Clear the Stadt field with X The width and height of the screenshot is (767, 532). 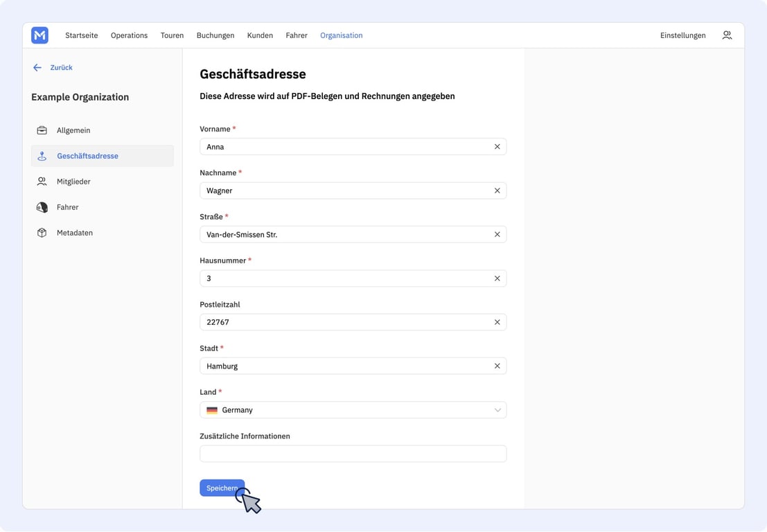coord(497,366)
